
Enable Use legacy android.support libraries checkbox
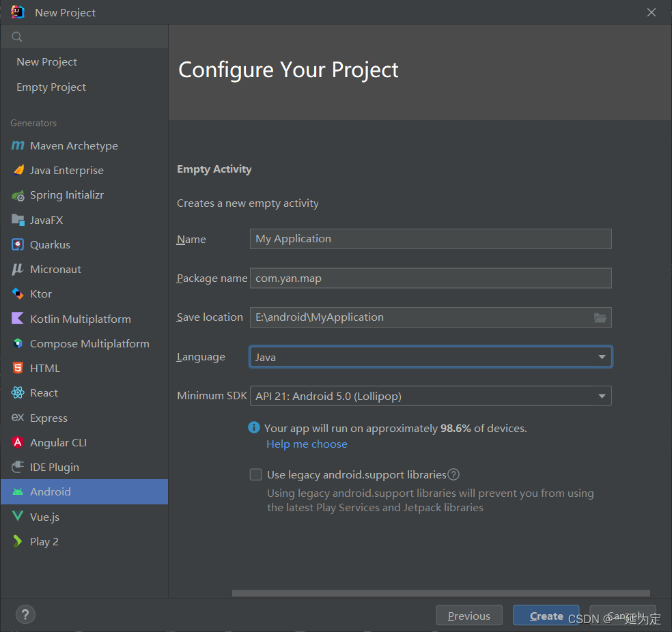coord(255,474)
